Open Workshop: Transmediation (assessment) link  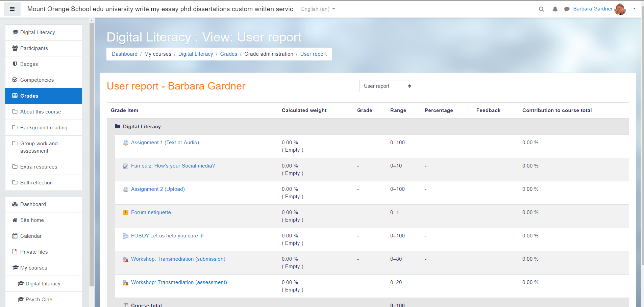(x=179, y=282)
